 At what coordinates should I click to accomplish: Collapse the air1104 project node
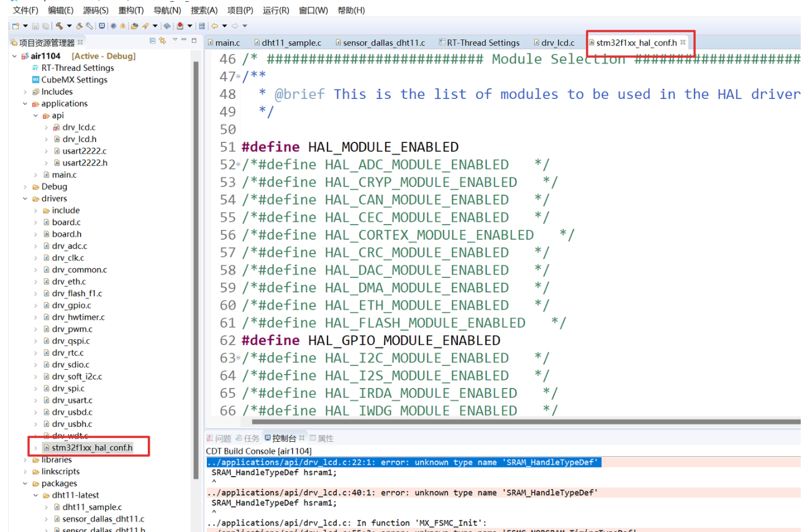tap(14, 56)
